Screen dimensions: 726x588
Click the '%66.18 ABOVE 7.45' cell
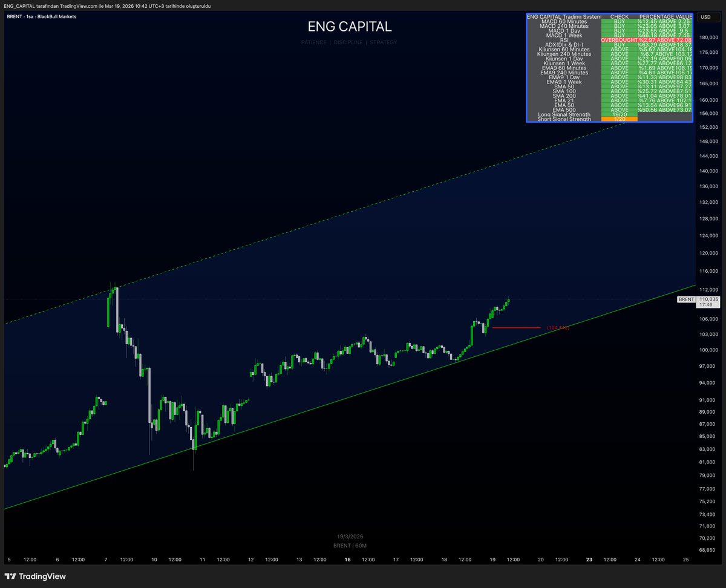point(664,36)
